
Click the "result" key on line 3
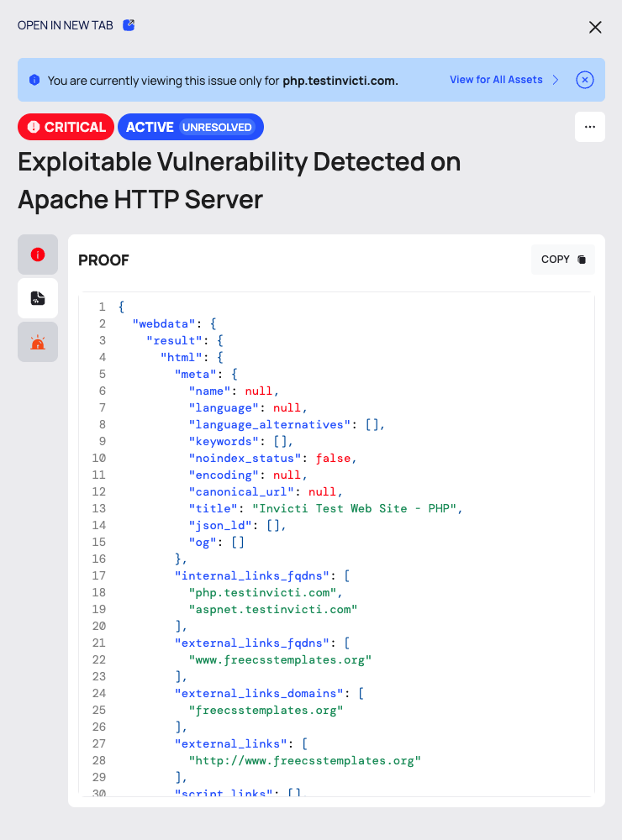tap(174, 341)
